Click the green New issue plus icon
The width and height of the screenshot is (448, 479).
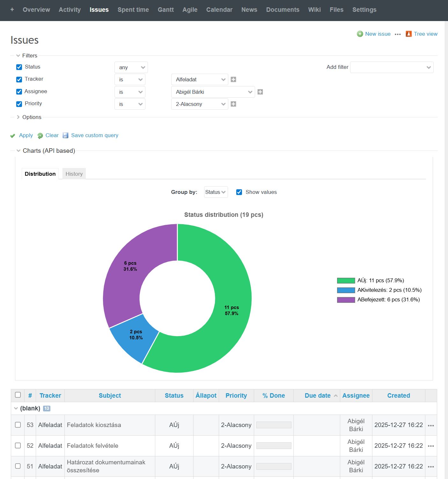click(360, 34)
